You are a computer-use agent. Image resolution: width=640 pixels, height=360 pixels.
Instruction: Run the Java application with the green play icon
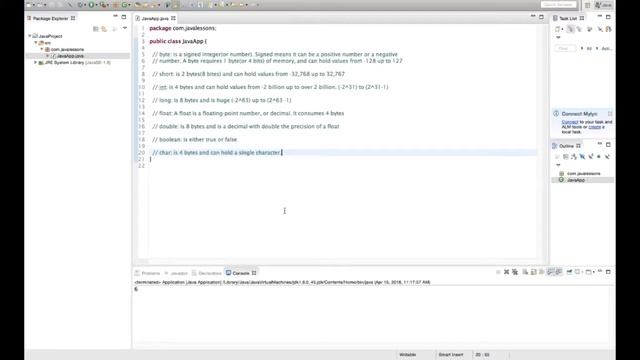point(91,5)
